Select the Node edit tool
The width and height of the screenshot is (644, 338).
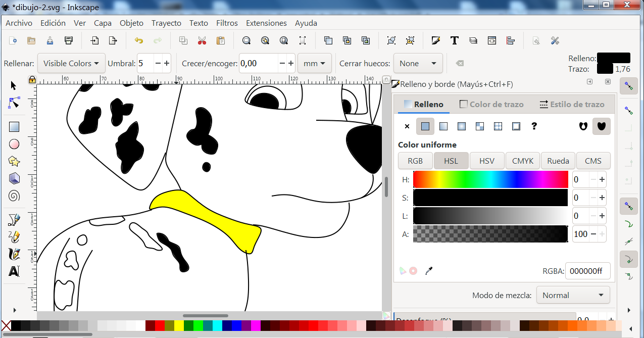pos(14,103)
